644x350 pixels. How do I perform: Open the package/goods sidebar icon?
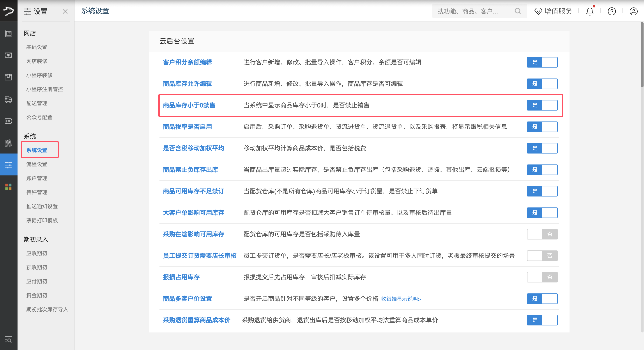coord(9,77)
